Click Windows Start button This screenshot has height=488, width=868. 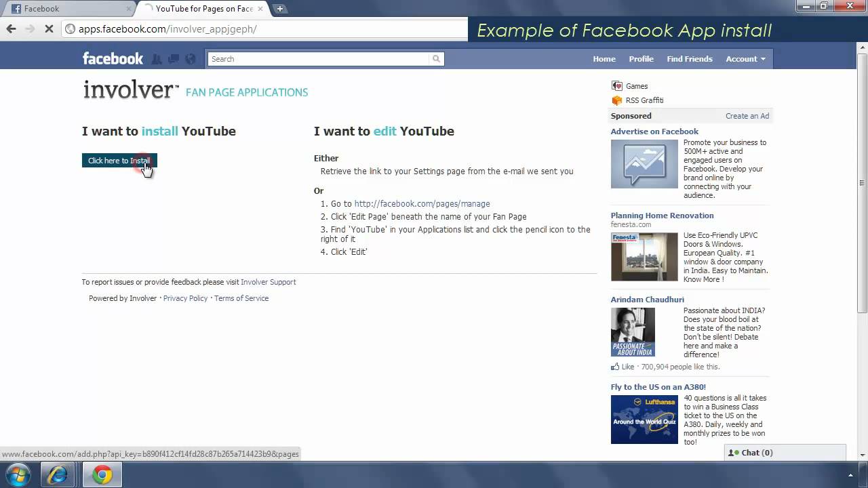tap(18, 474)
